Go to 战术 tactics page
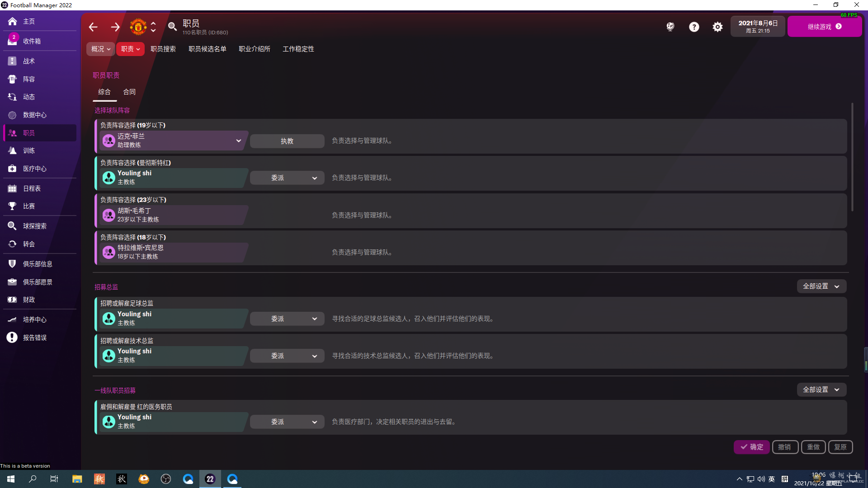The image size is (868, 488). [40, 61]
